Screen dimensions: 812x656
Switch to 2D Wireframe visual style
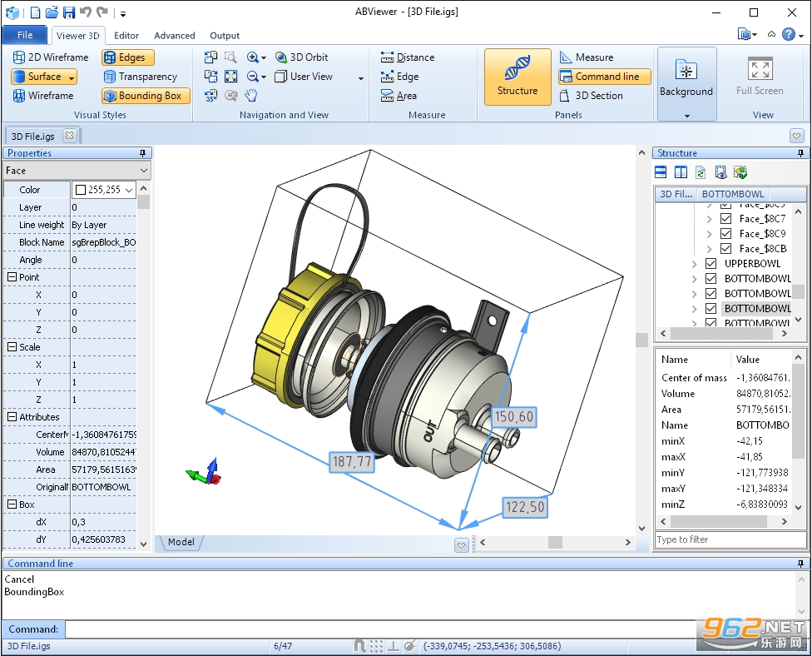51,57
